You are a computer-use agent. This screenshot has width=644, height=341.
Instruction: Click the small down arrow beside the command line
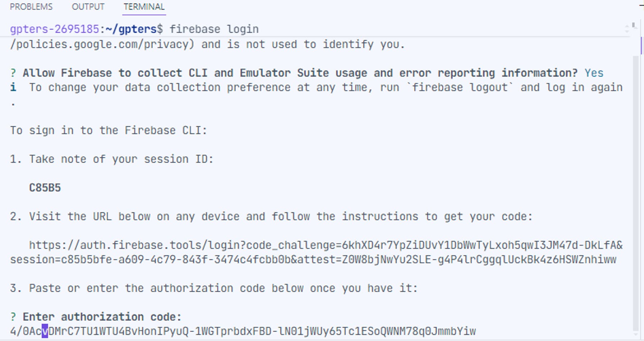pyautogui.click(x=627, y=31)
